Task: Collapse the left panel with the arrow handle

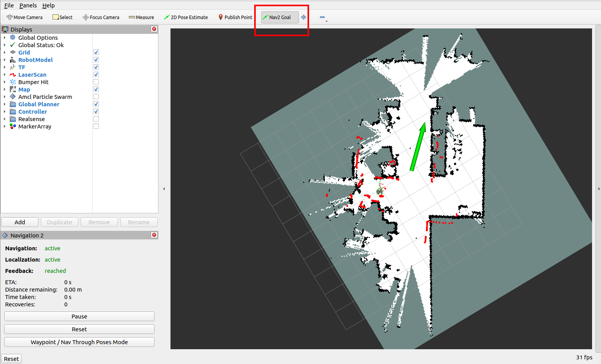Action: (x=164, y=189)
